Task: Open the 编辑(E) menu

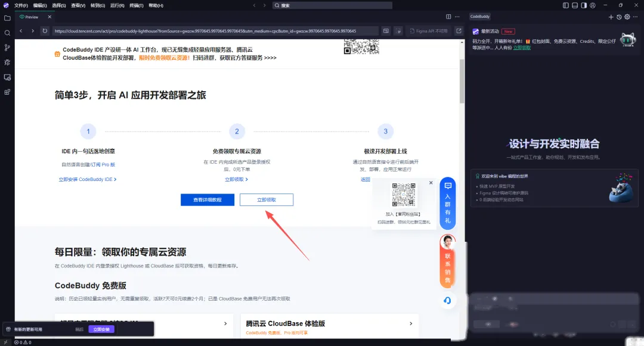Action: (x=40, y=5)
